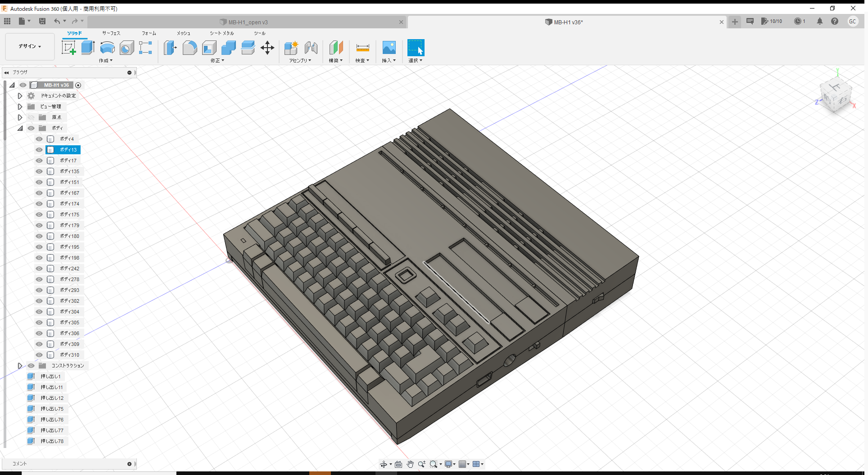Switch to the シート メタル tab
This screenshot has height=475, width=868.
[x=221, y=33]
